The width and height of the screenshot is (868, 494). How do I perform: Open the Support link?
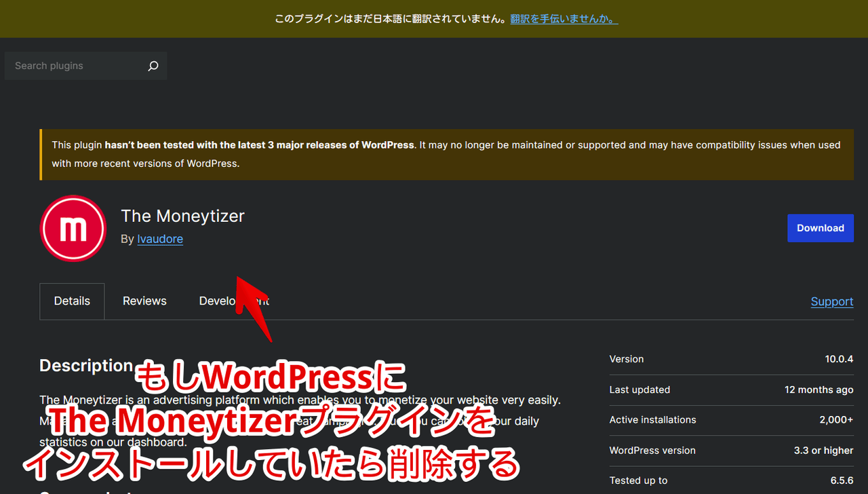point(832,301)
